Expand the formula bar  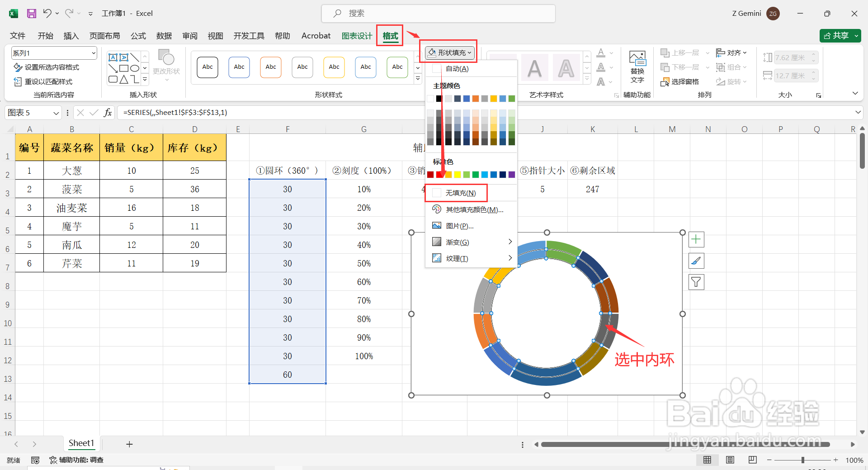pyautogui.click(x=858, y=112)
